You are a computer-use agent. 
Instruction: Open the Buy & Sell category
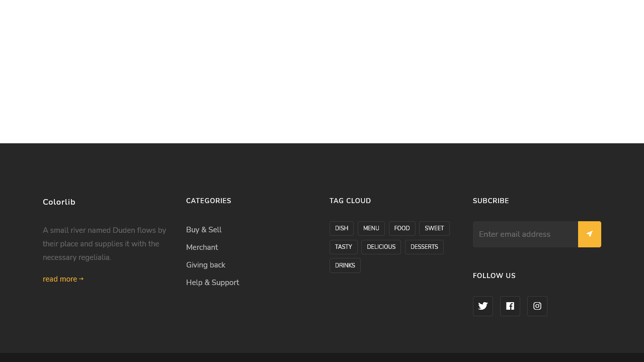click(x=204, y=229)
